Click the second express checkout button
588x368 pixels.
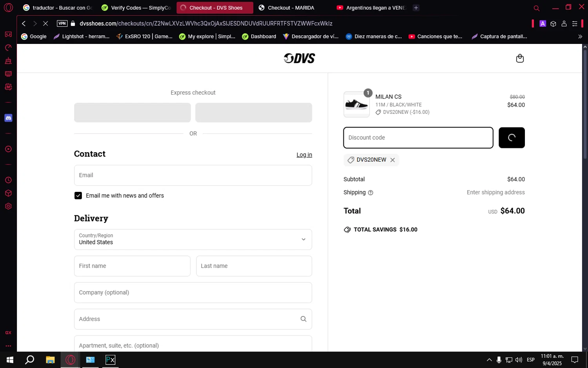254,113
